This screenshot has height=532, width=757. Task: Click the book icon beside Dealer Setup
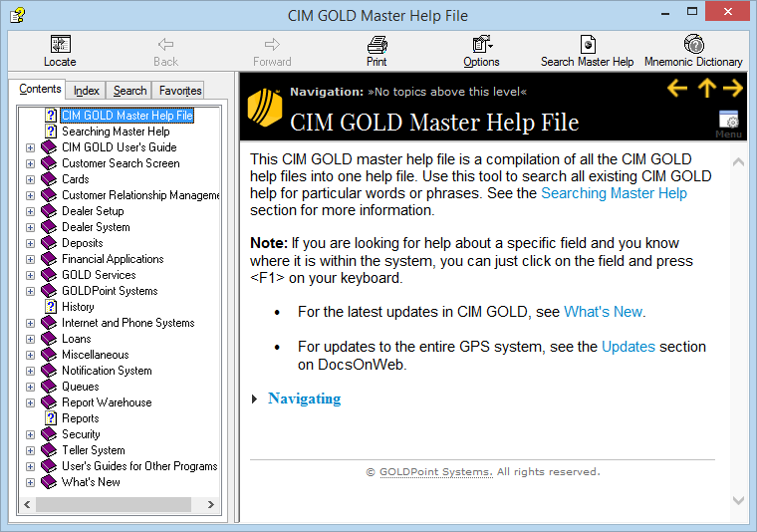(x=49, y=211)
